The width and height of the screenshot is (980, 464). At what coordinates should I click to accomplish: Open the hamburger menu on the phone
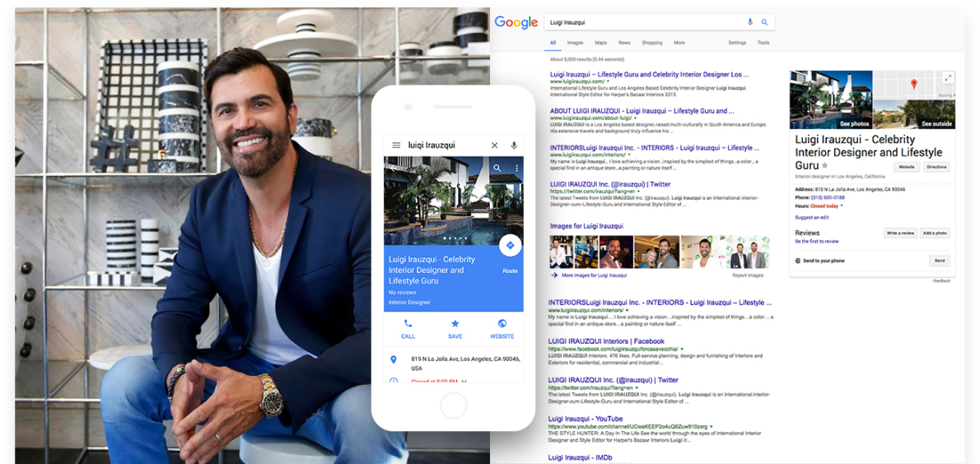point(395,145)
